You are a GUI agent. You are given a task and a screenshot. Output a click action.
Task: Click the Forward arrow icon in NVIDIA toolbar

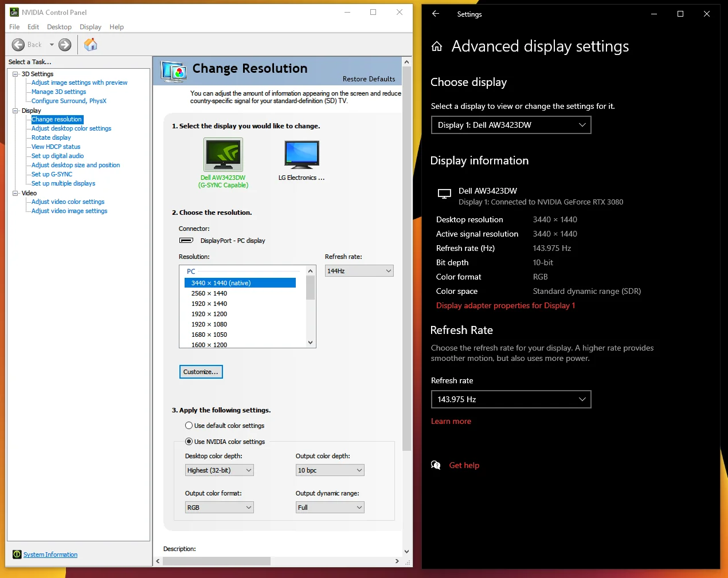click(65, 45)
